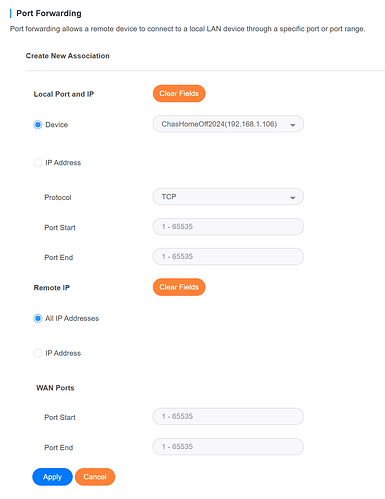Clear fields for Remote IP section
The image size is (385, 499).
tap(179, 287)
